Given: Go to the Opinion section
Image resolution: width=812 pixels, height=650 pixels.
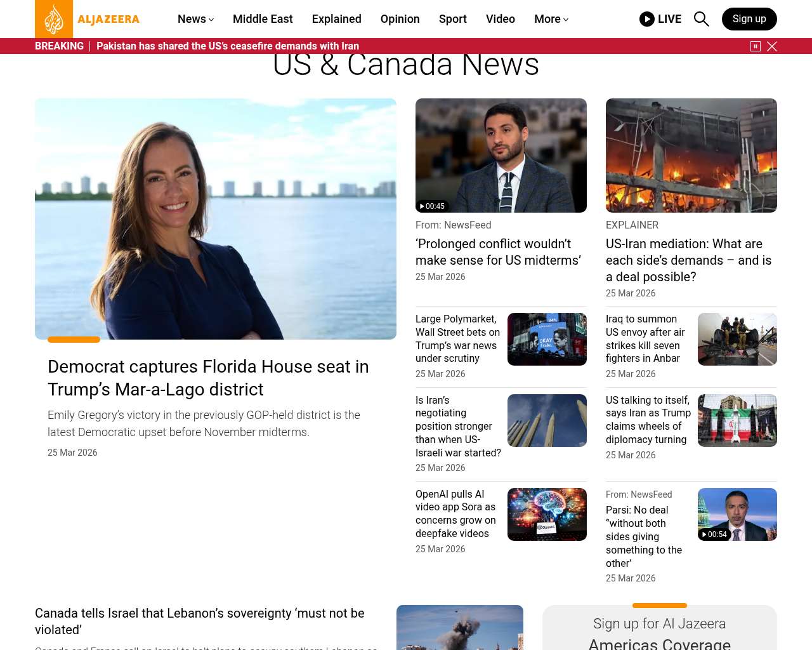Looking at the screenshot, I should click(x=400, y=19).
